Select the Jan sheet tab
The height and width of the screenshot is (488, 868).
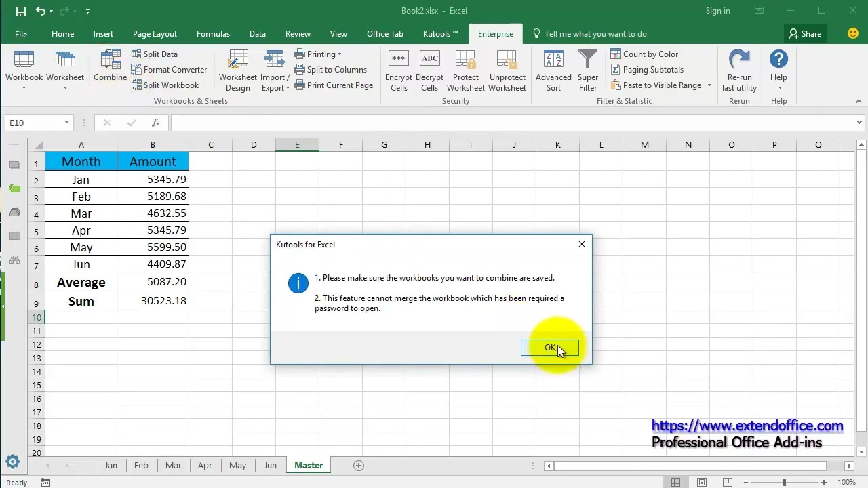click(111, 465)
